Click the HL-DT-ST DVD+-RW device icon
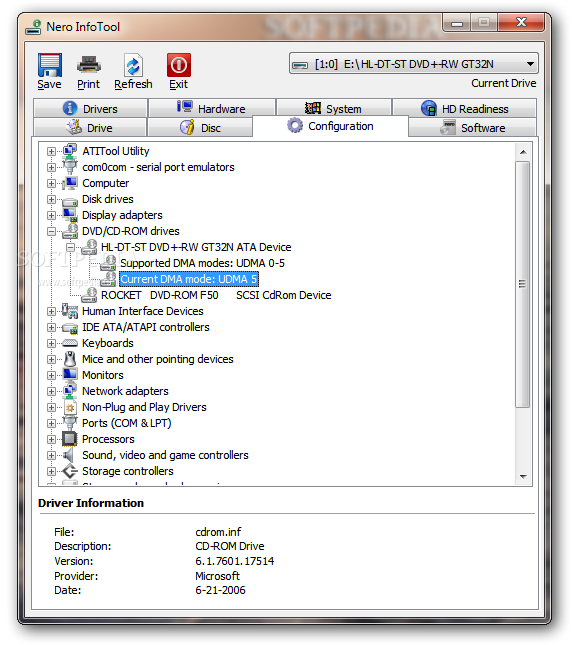This screenshot has width=572, height=645. click(x=89, y=247)
